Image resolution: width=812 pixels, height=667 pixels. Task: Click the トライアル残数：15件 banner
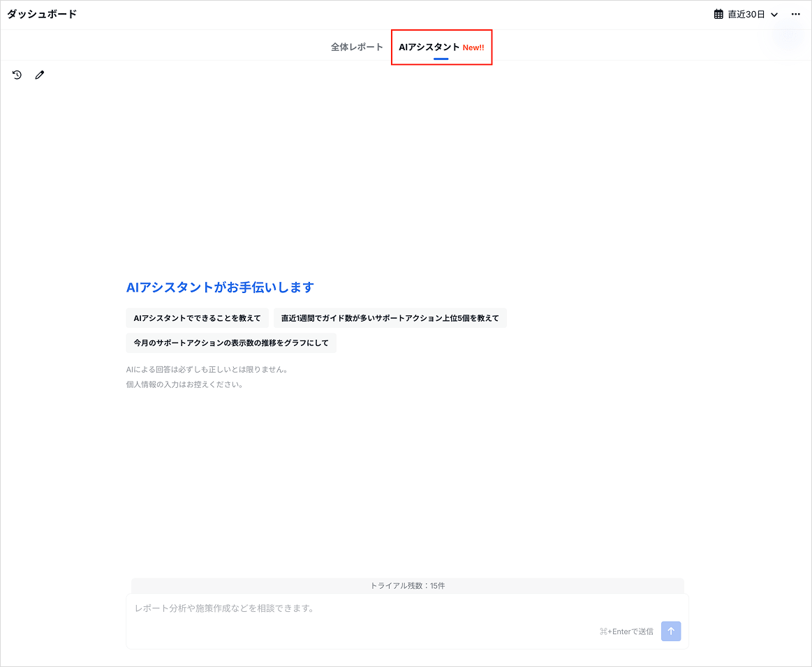click(x=407, y=586)
